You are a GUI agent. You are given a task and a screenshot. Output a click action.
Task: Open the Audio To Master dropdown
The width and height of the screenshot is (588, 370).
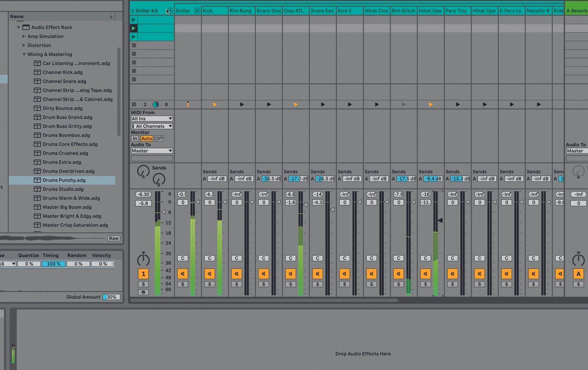click(x=151, y=150)
